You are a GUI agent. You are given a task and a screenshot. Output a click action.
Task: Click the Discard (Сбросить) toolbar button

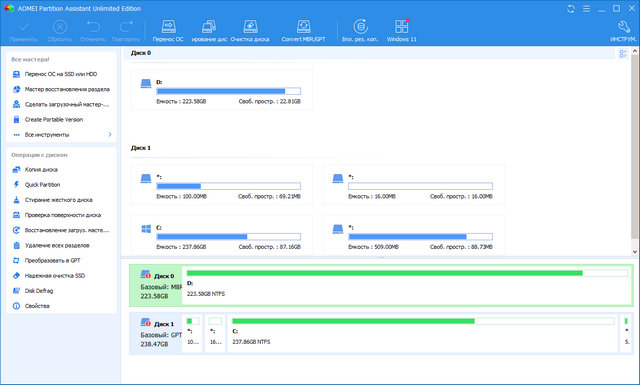(60, 31)
